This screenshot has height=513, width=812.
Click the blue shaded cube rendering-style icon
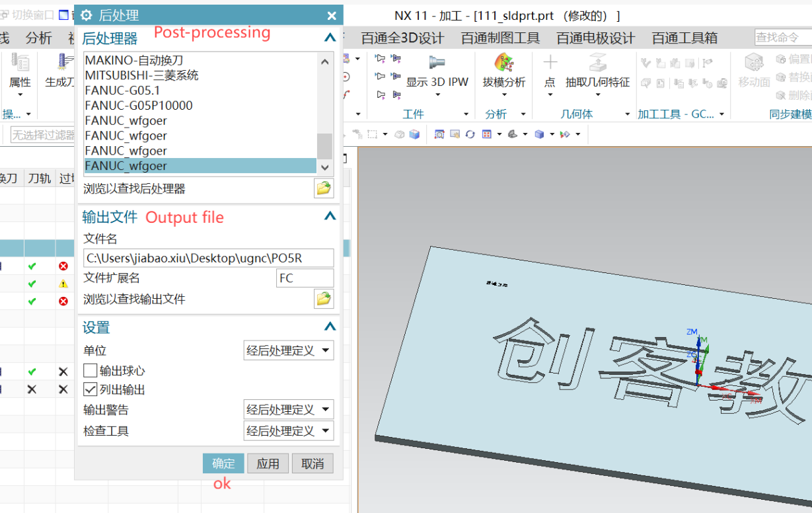539,134
